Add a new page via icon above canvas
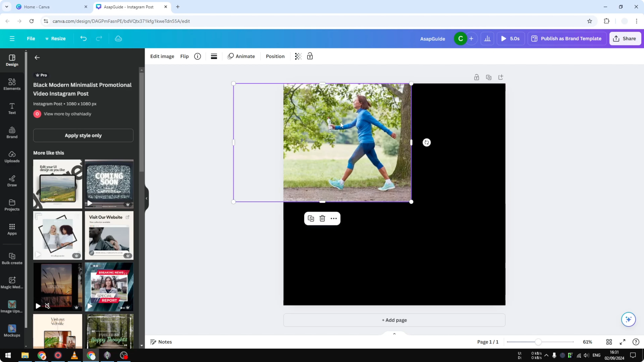 [x=500, y=77]
